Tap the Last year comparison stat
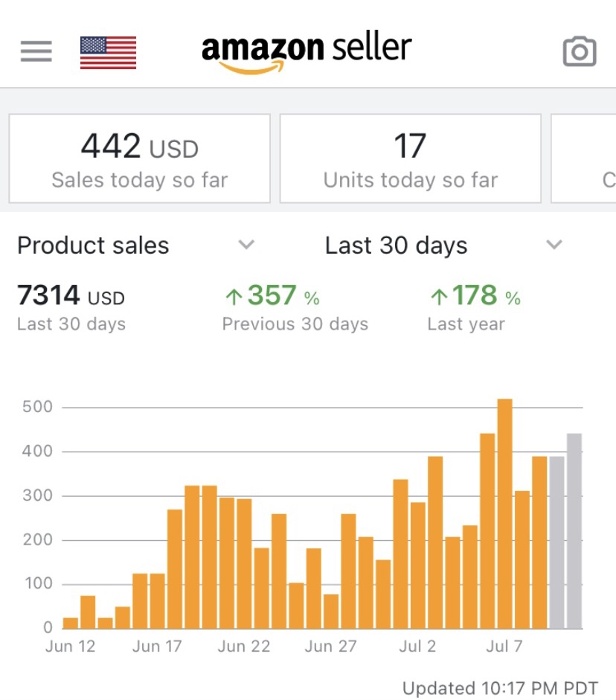 point(474,307)
